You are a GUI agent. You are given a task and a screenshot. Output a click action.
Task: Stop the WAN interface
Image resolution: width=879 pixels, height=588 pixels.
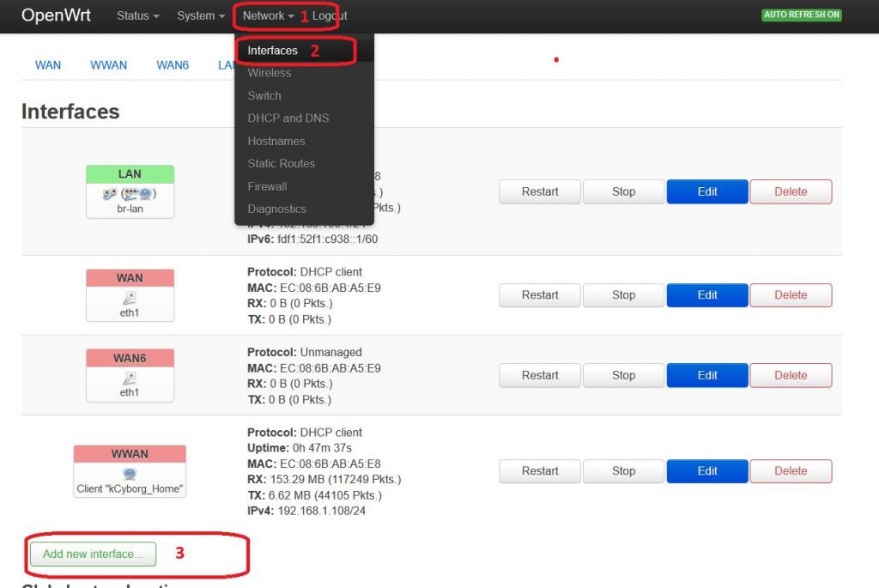(x=623, y=294)
